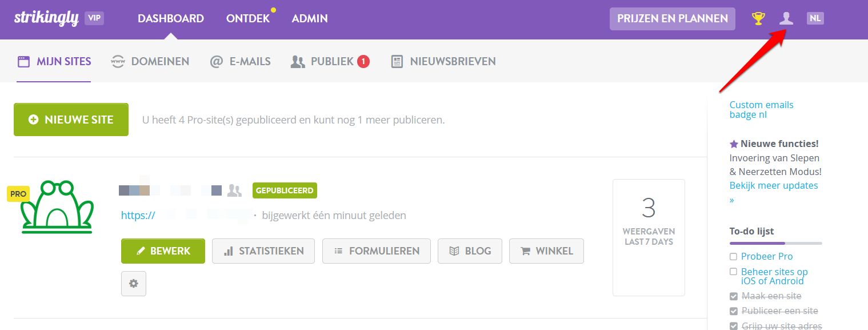This screenshot has height=330, width=868.
Task: Switch language via NL badge
Action: tap(815, 18)
